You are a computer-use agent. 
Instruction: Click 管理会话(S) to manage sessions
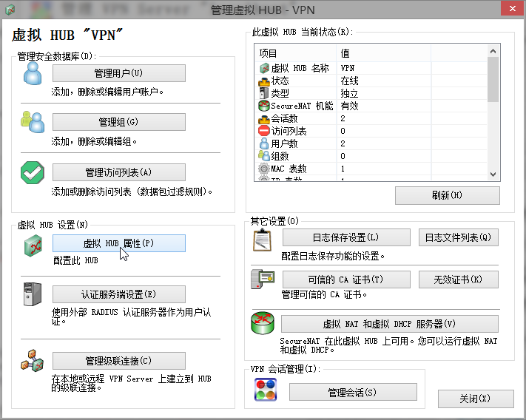pos(352,392)
